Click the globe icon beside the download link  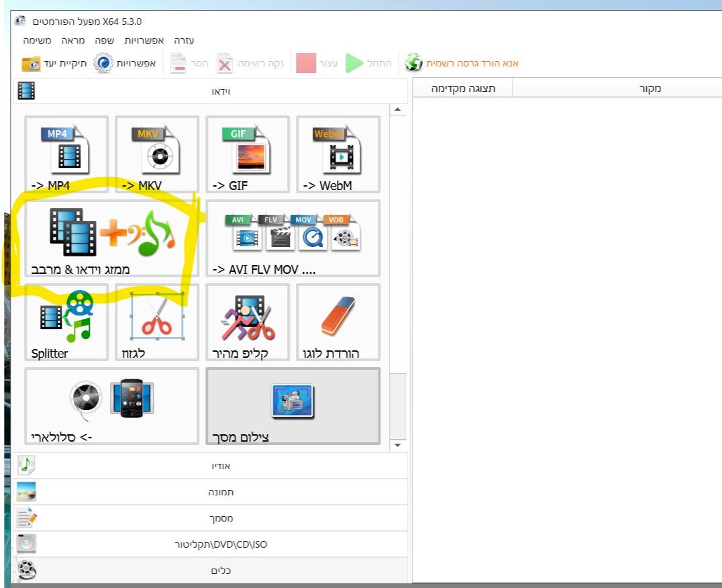[x=413, y=62]
